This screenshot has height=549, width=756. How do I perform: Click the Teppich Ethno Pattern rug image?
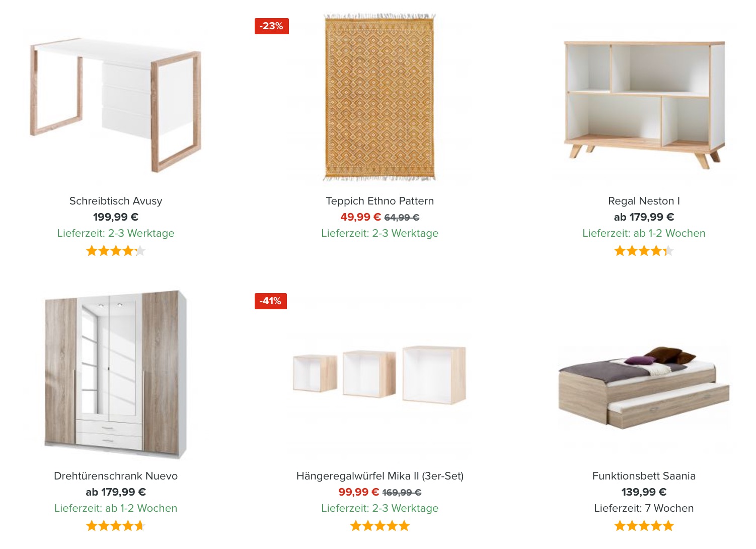[x=380, y=97]
